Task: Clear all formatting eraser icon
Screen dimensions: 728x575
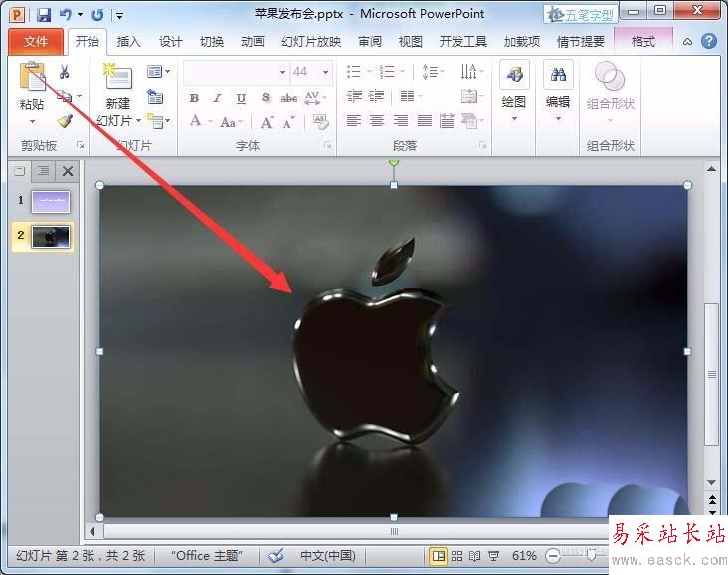Action: [x=320, y=122]
